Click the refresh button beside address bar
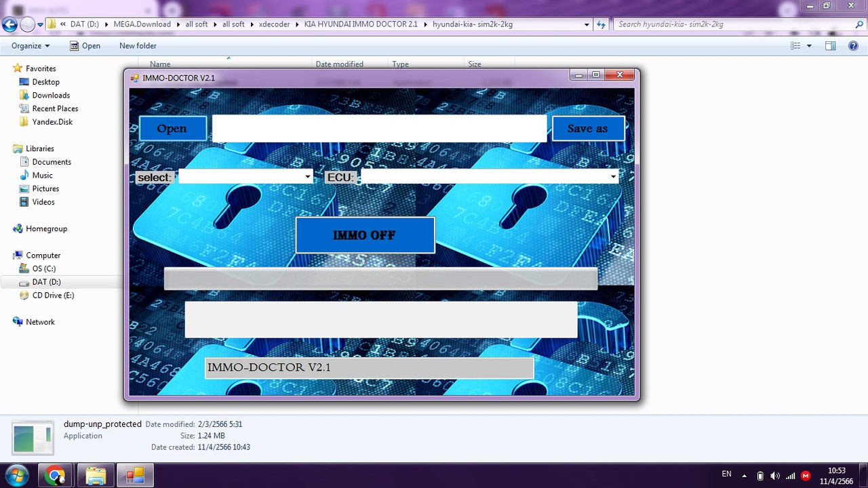 [x=601, y=24]
